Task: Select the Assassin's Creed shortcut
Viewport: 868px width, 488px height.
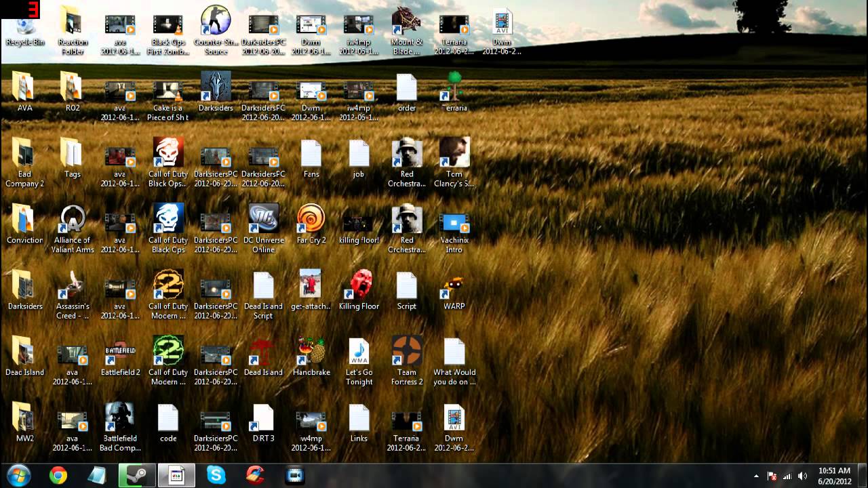Action: click(x=73, y=296)
